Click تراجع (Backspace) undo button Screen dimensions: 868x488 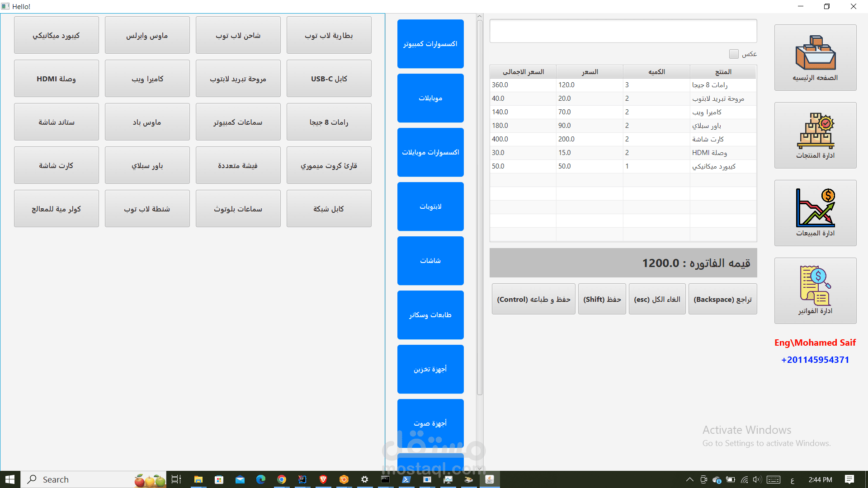click(x=723, y=299)
